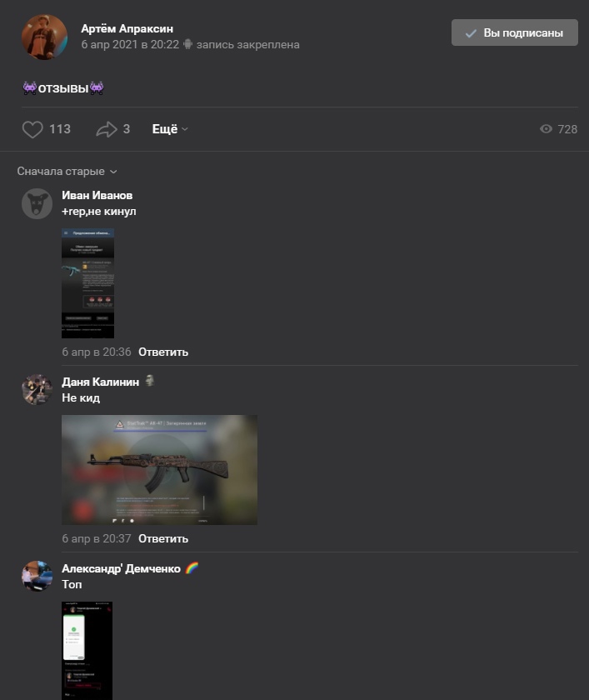Open the 'Даня Калинин' name link
This screenshot has height=700, width=589.
pos(101,382)
